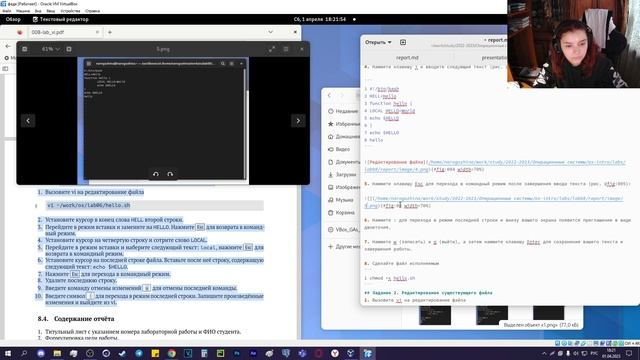Switch to report.md tab
Image resolution: width=640 pixels, height=360 pixels.
(x=407, y=58)
